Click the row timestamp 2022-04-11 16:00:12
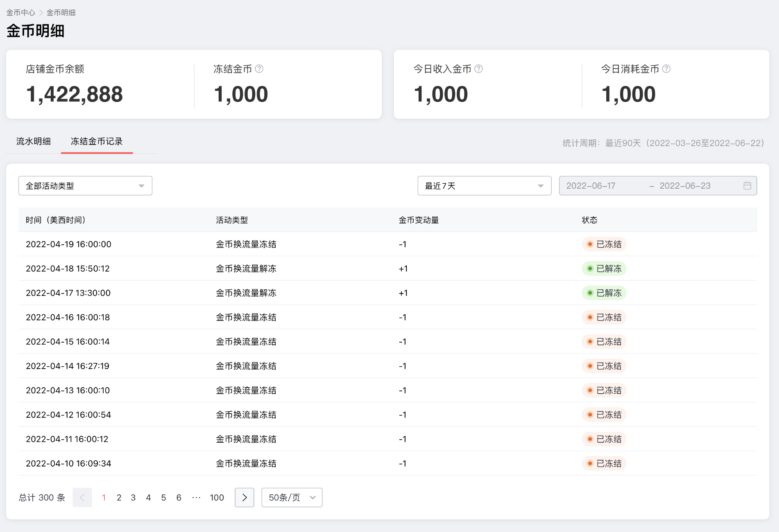Image resolution: width=779 pixels, height=532 pixels. click(67, 439)
